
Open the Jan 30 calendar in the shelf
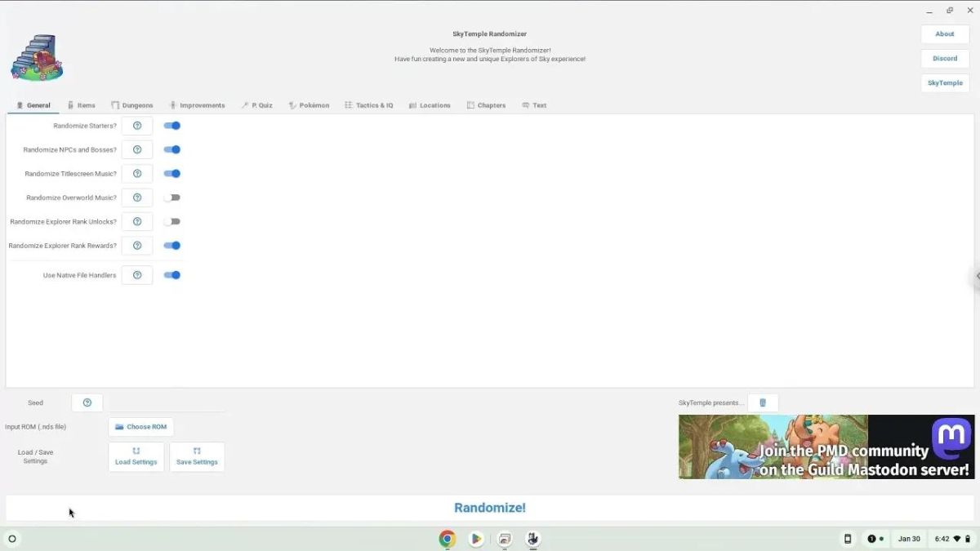[909, 539]
